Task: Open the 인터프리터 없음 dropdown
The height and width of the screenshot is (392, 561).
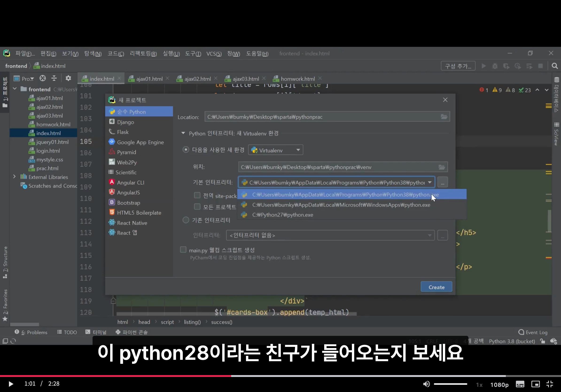Action: (x=330, y=235)
